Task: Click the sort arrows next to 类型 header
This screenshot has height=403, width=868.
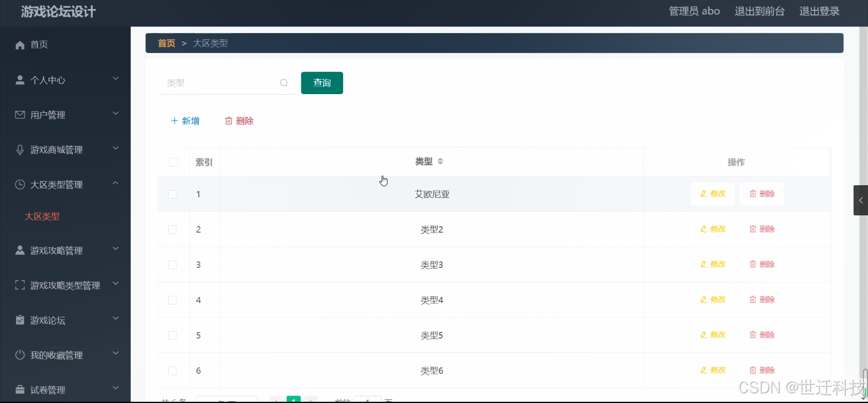Action: (440, 162)
